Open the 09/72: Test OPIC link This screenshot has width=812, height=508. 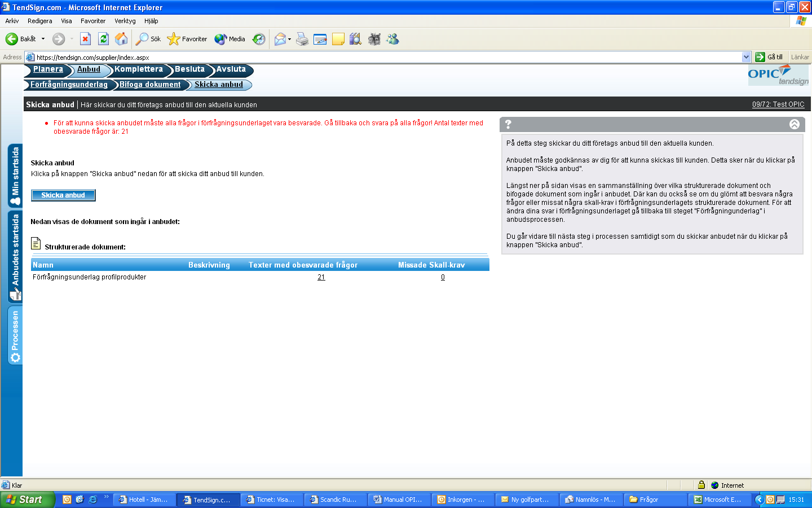pos(778,104)
